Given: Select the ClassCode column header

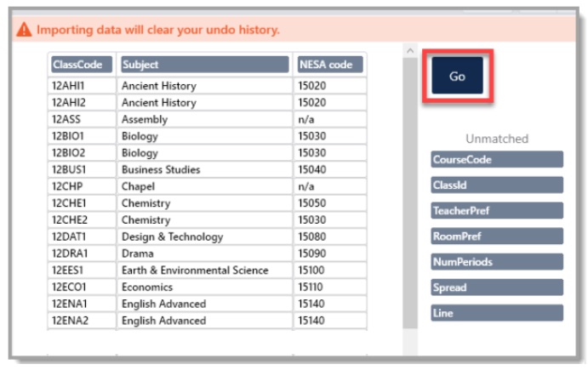Looking at the screenshot, I should pyautogui.click(x=82, y=65).
